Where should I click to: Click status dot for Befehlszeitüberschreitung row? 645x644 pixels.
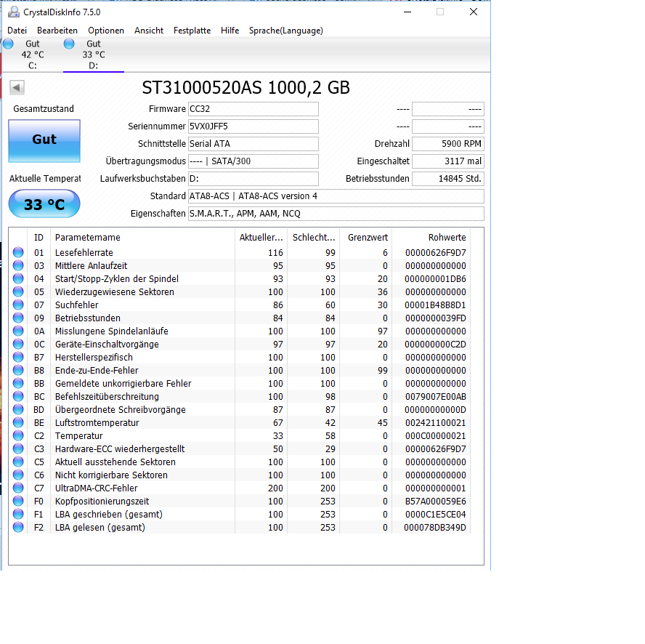[x=18, y=397]
